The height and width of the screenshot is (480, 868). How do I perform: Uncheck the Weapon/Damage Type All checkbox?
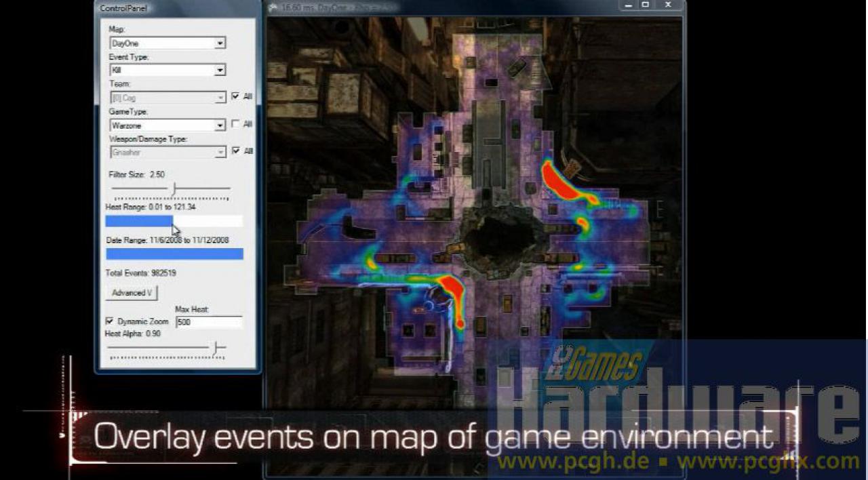tap(235, 151)
